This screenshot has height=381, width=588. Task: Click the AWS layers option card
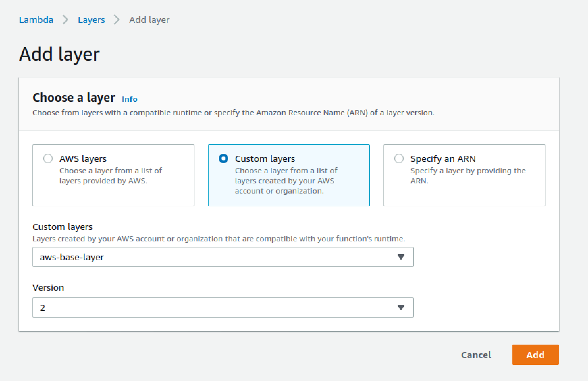click(x=113, y=175)
